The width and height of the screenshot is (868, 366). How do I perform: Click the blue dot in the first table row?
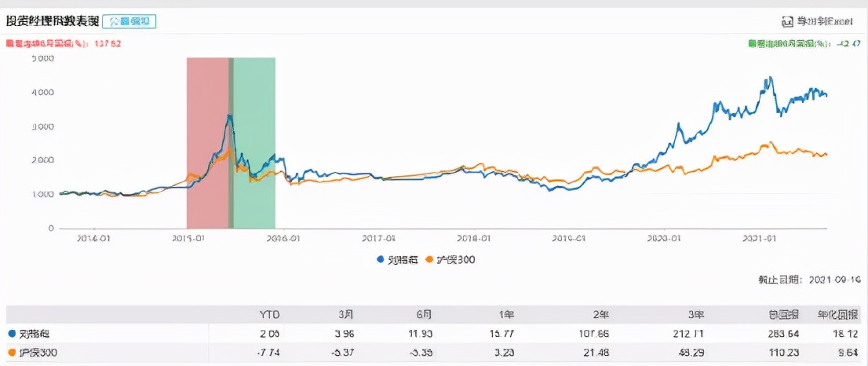[10, 334]
